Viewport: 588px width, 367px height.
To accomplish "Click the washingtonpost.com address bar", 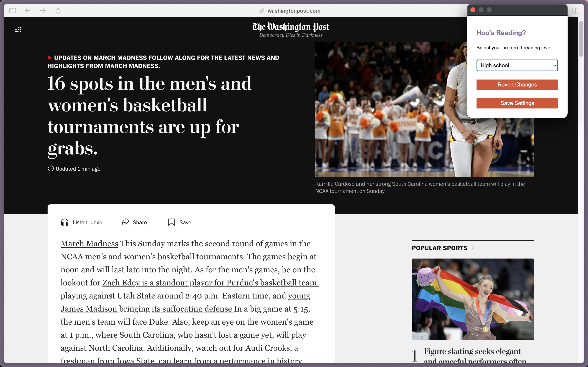I will point(294,11).
